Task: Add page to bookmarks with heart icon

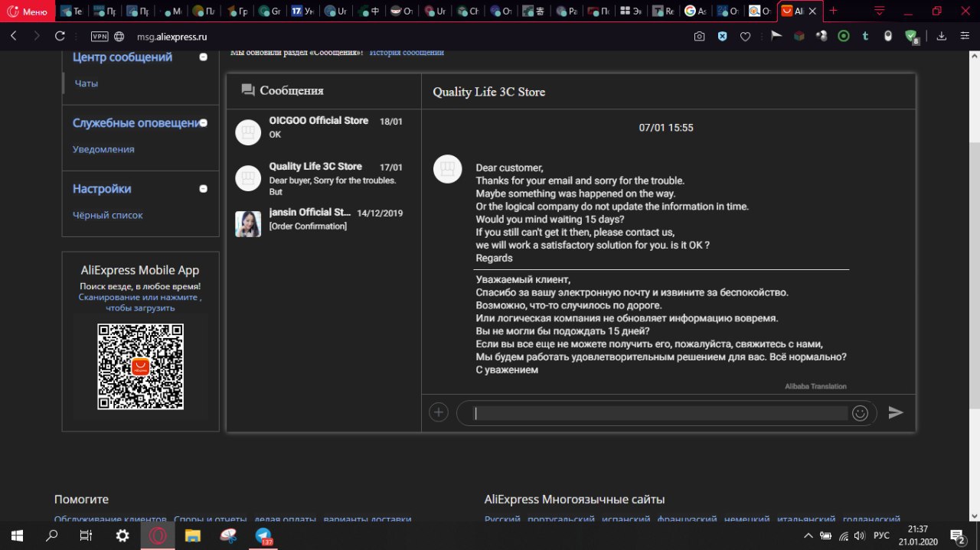Action: coord(745,36)
